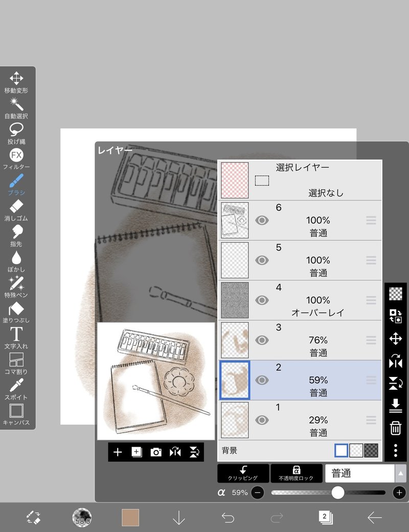Select the 文字入れ text tool
Viewport: 409px width, 532px height.
coord(16,338)
